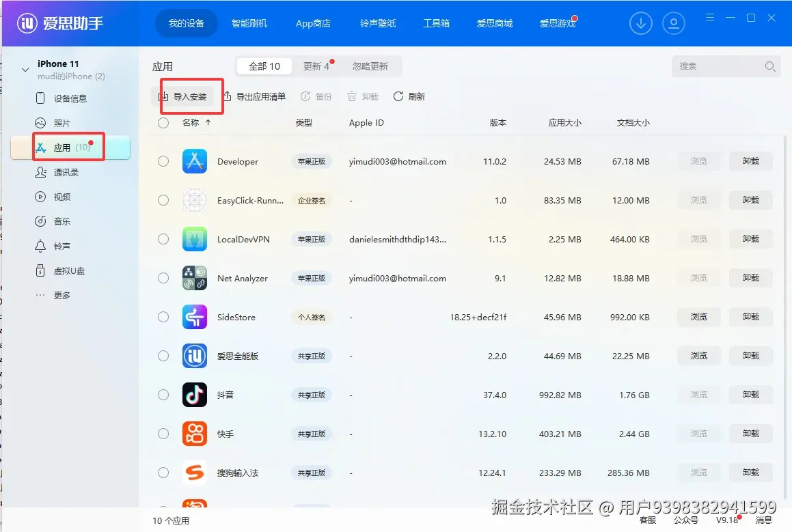The height and width of the screenshot is (532, 792).
Task: Click the Net Analyzer app icon
Action: (195, 278)
